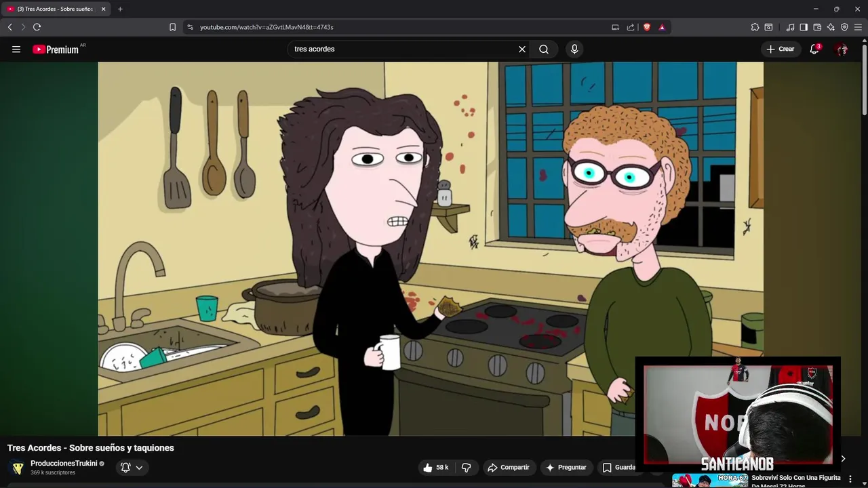
Task: Open the account avatar menu
Action: tap(842, 49)
